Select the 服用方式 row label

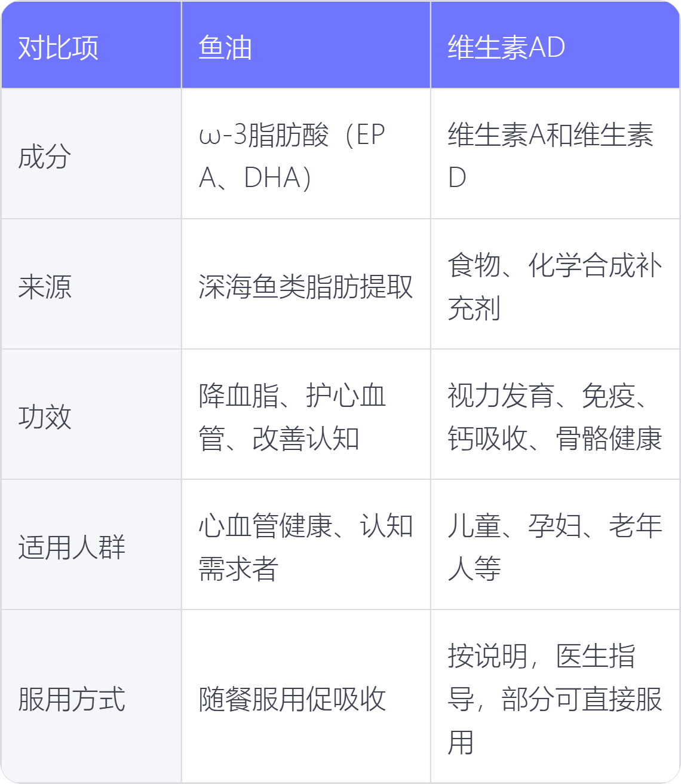[x=91, y=697]
